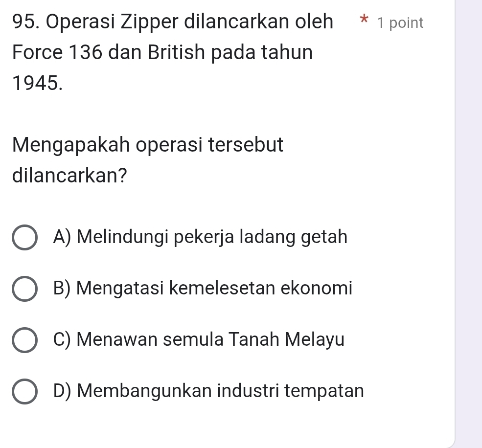Click the word 'dilancarkan?' ending the question
482x448 pixels.
click(x=68, y=176)
